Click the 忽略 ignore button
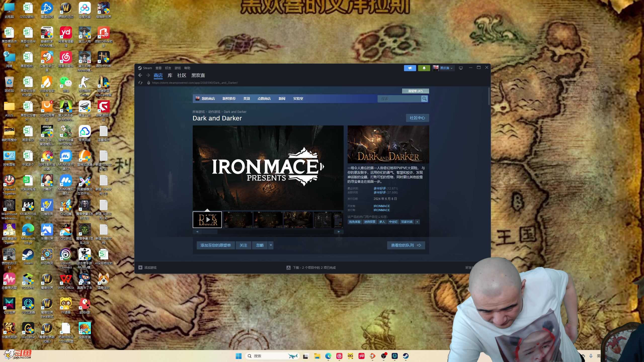This screenshot has width=644, height=362. click(x=260, y=245)
